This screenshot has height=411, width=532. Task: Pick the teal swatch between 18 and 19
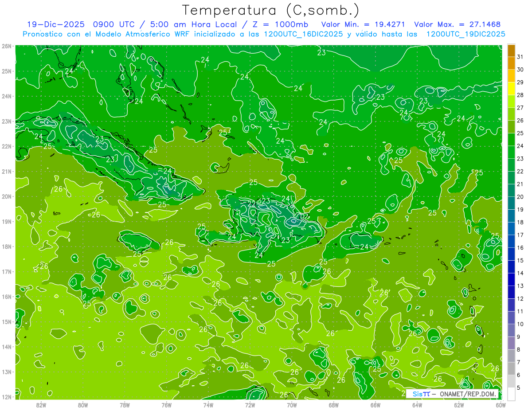511,216
